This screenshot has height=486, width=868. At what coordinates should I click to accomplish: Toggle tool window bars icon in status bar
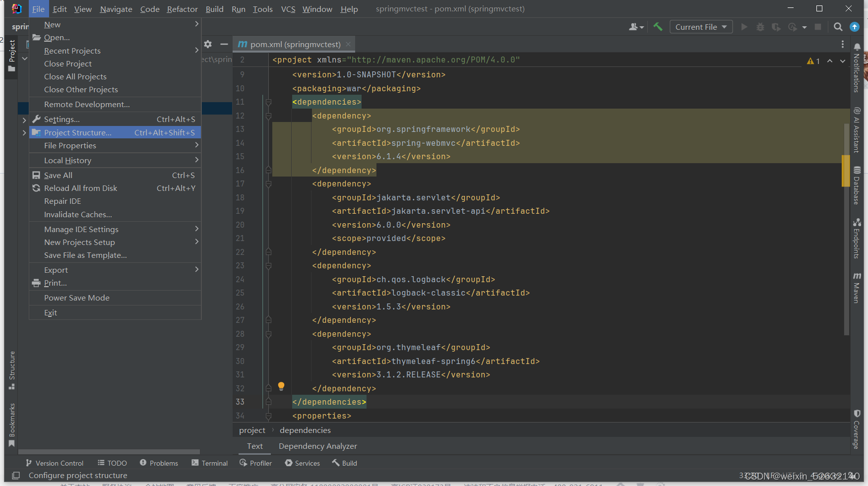click(16, 475)
